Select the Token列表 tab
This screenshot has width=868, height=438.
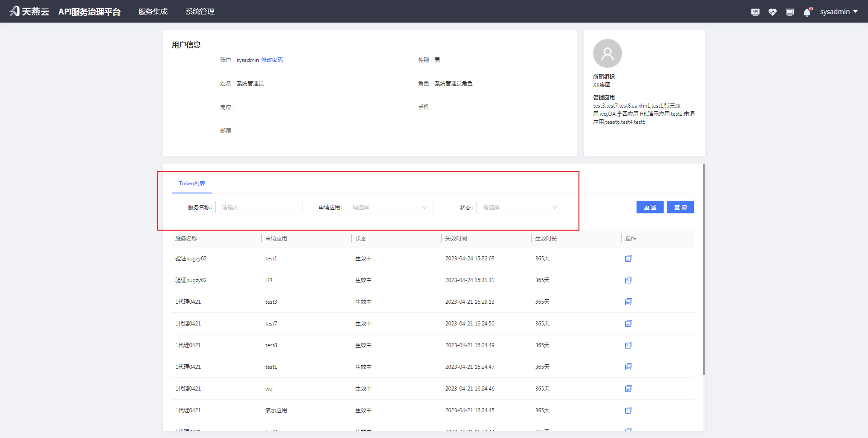tap(192, 184)
